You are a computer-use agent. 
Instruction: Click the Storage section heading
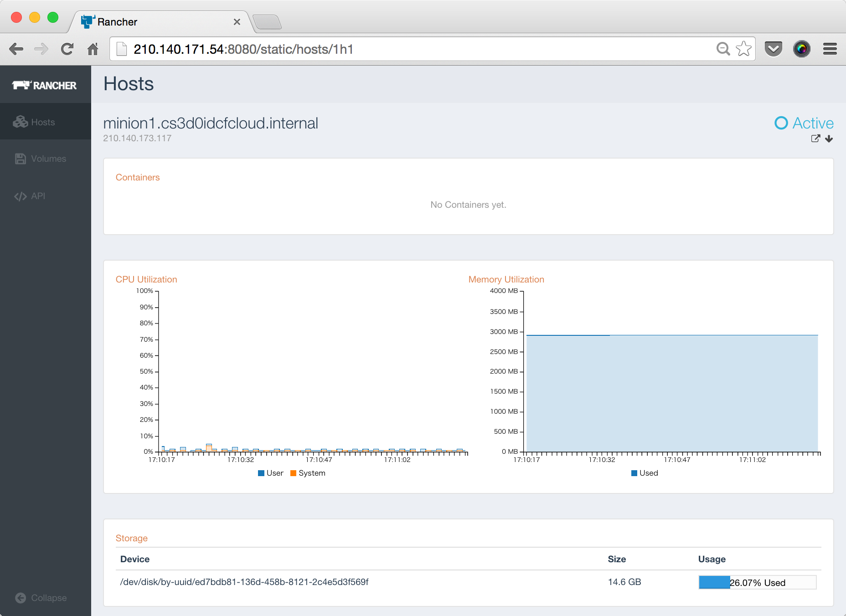tap(132, 538)
